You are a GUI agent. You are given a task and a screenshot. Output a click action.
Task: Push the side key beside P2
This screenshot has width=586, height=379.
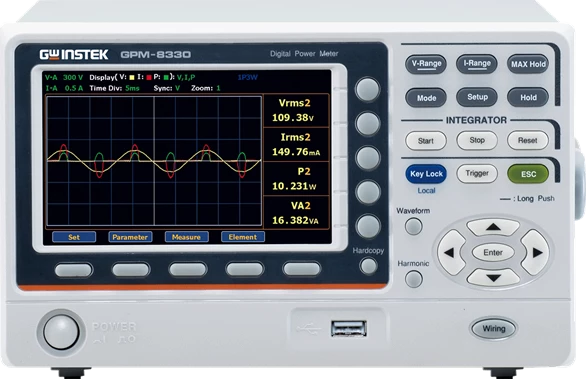(368, 192)
